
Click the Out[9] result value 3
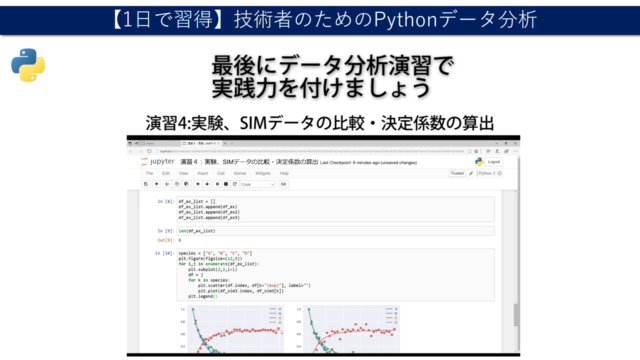[x=180, y=240]
